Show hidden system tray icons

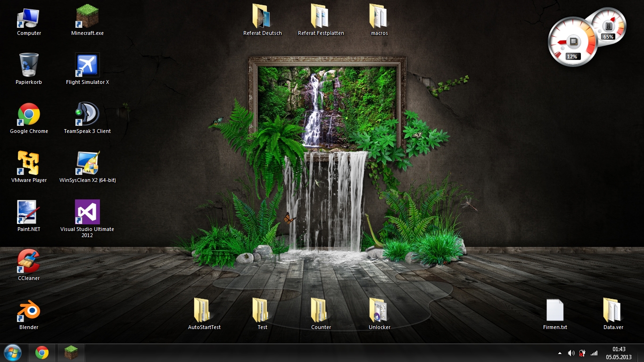560,353
